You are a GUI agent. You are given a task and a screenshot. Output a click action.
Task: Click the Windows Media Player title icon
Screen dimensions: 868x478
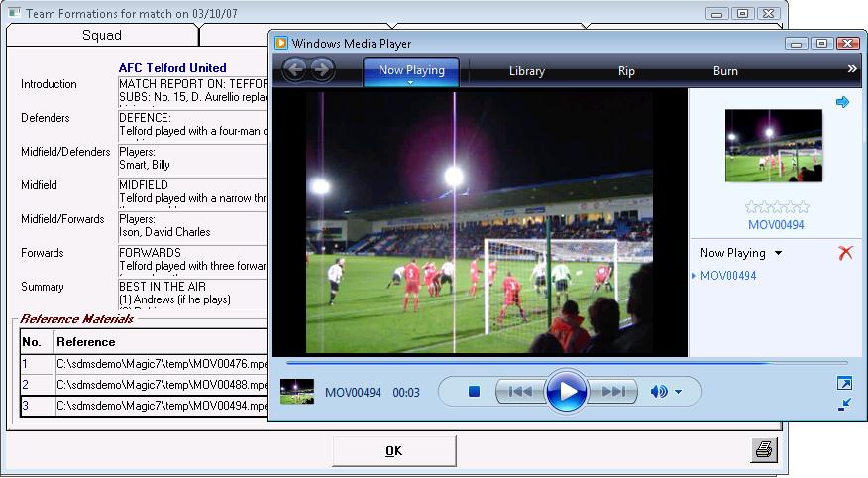coord(281,43)
